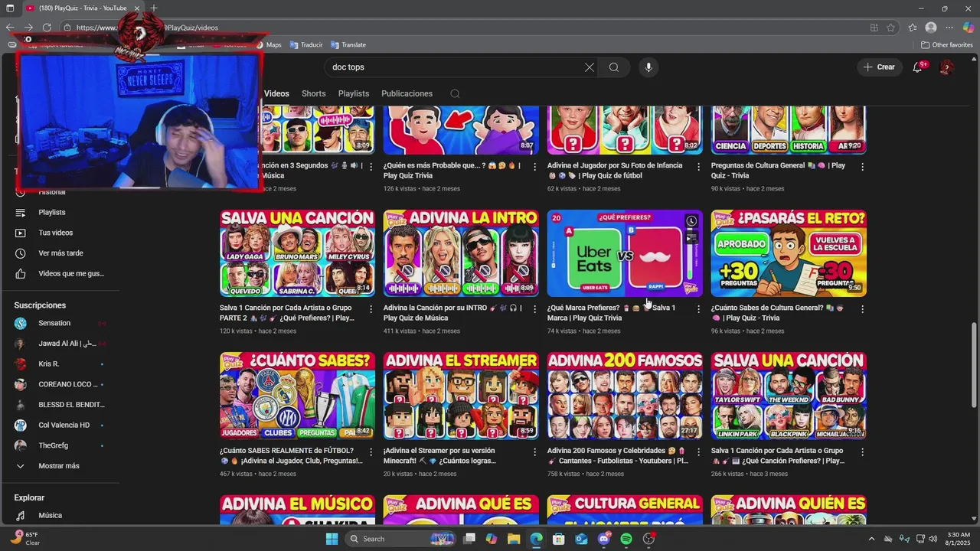Open Ver más tarde in the sidebar
980x551 pixels.
60,253
